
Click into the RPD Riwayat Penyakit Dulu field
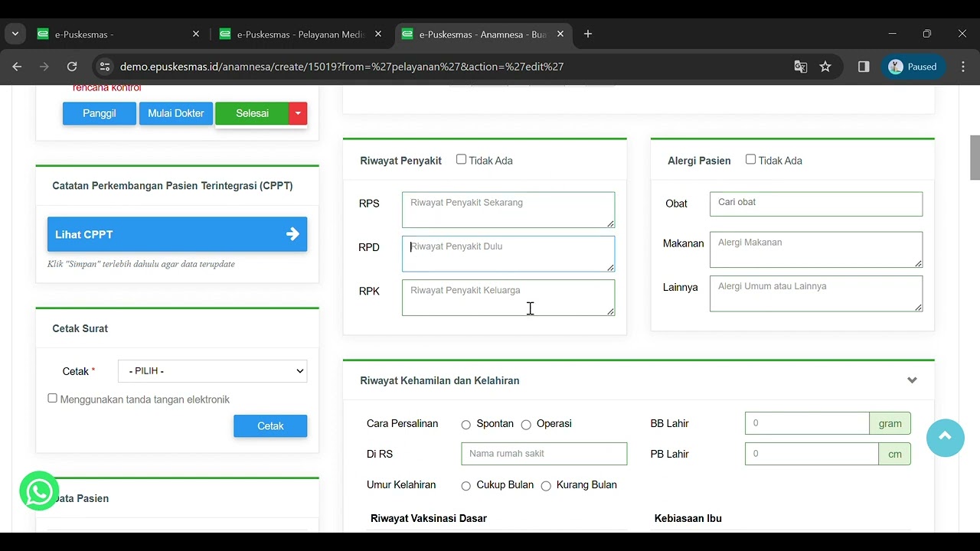pos(508,253)
